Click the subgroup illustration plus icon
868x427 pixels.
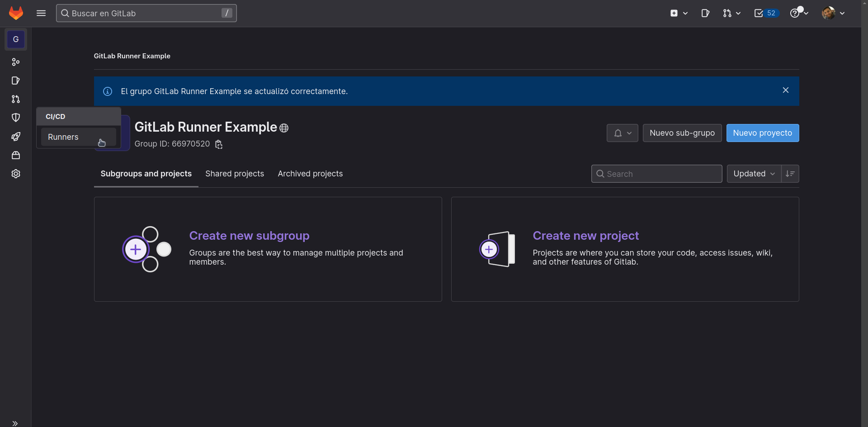pyautogui.click(x=136, y=249)
